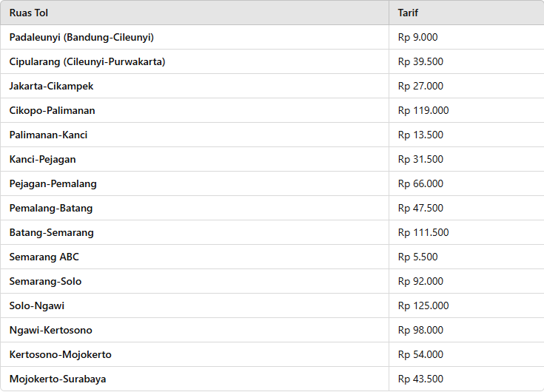Select the 'Batang-Semarang' cell
544x392 pixels.
point(195,232)
